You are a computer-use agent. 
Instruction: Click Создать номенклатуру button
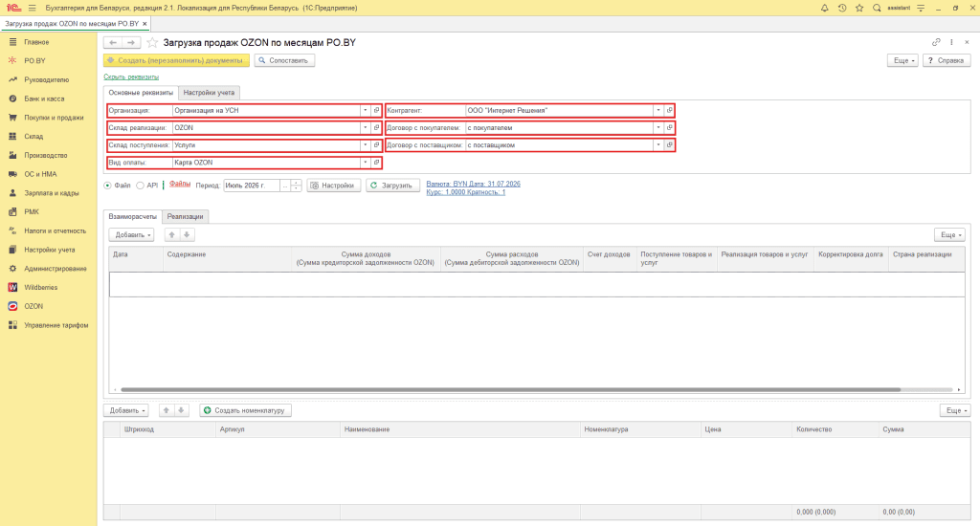tap(246, 410)
